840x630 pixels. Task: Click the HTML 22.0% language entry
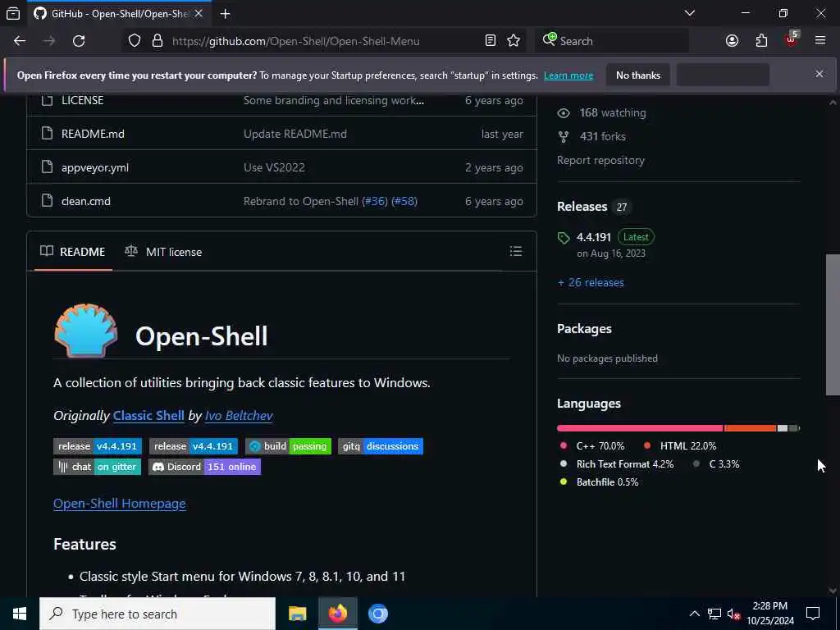pos(680,445)
